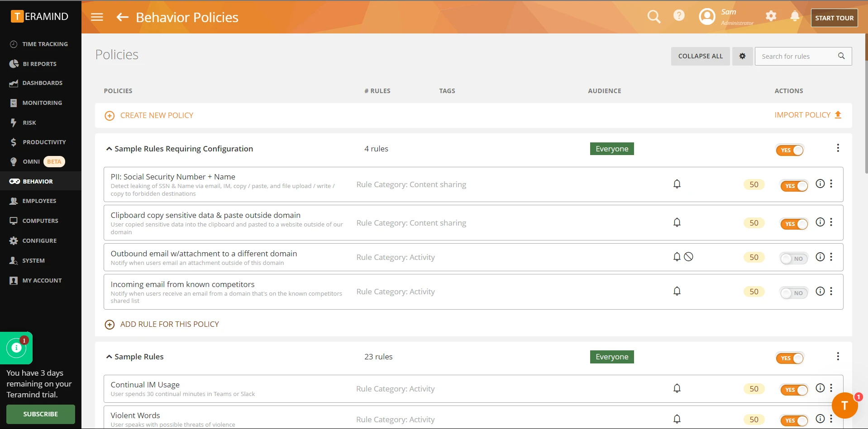
Task: Open Employees in the sidebar
Action: tap(39, 201)
